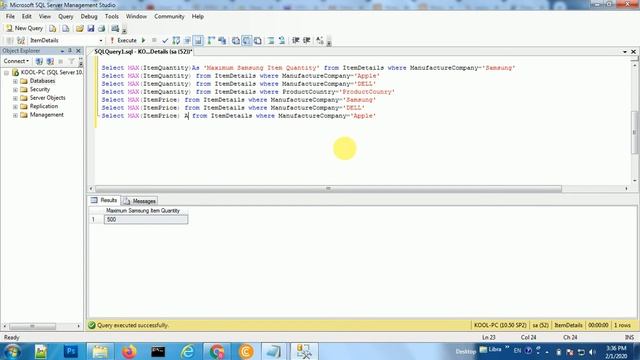Toggle Object Explorer auto-hide pin

[x=70, y=51]
